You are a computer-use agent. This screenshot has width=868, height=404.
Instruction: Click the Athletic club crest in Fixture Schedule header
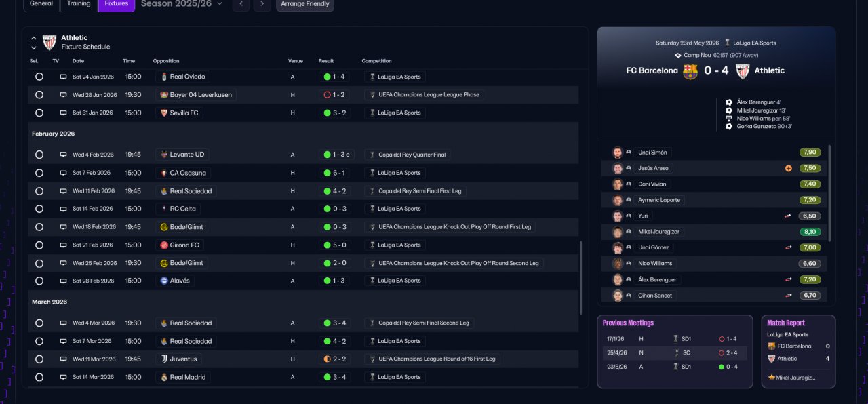pyautogui.click(x=50, y=42)
